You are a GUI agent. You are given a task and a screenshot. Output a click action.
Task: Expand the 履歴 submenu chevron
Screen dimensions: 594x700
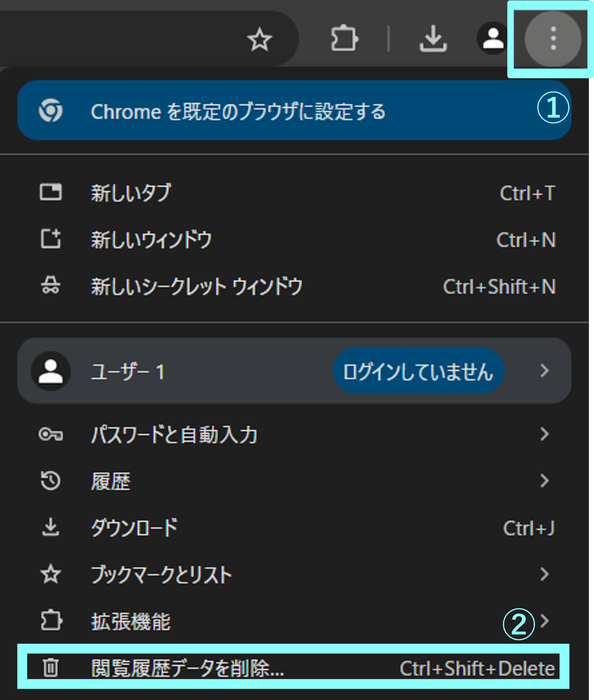[544, 481]
